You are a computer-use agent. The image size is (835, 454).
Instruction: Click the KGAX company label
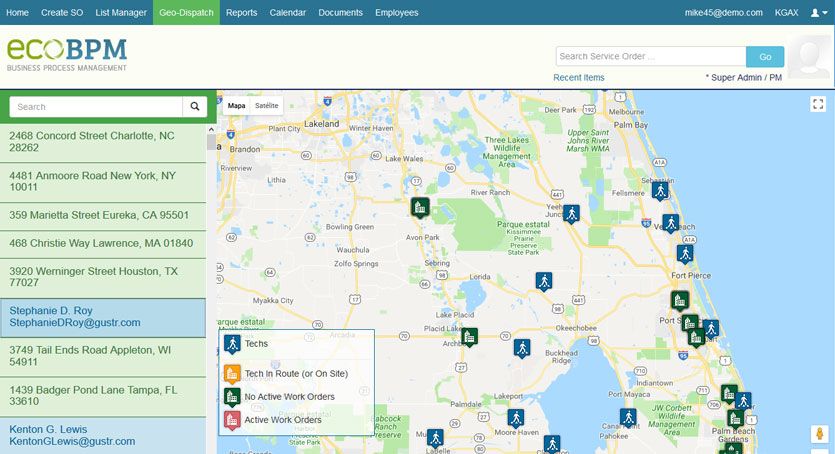click(x=787, y=12)
